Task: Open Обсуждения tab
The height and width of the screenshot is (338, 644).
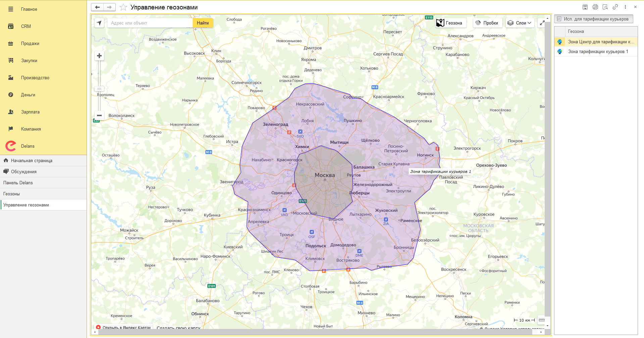Action: coord(43,172)
